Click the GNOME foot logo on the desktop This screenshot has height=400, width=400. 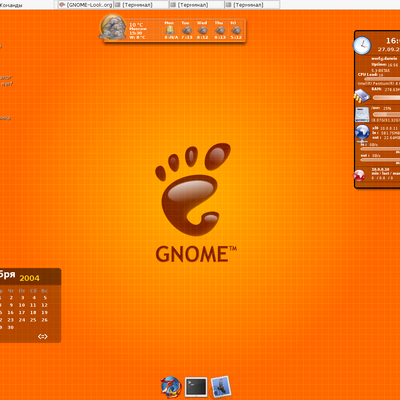pyautogui.click(x=193, y=189)
